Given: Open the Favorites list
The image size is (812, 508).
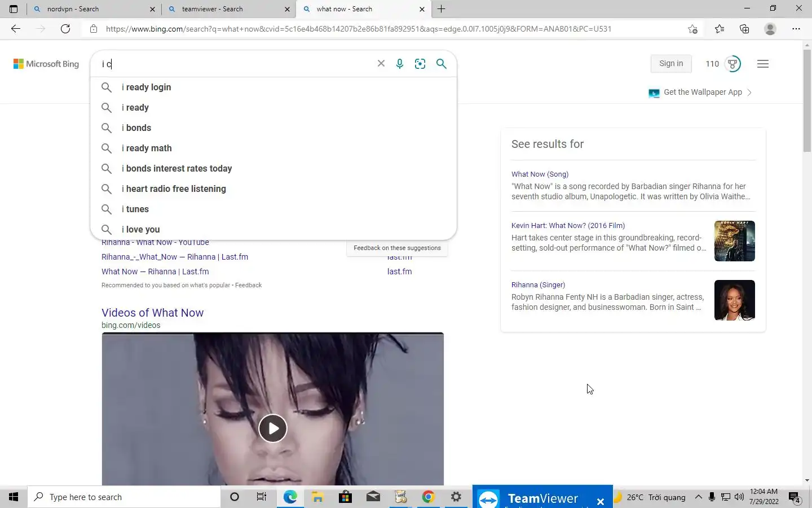Looking at the screenshot, I should click(x=720, y=29).
